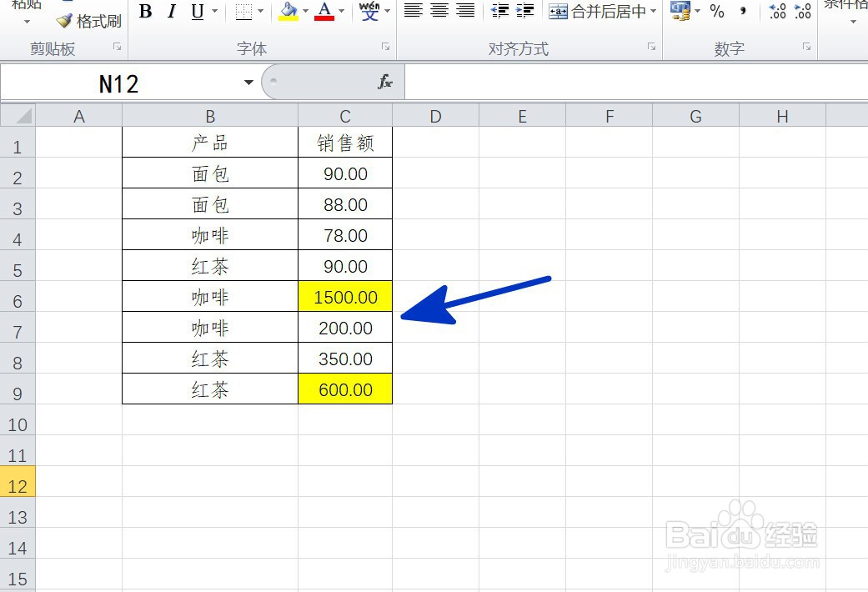Open 对齐方式 alignment dialog launcher
Screen dimensions: 868x592
point(651,47)
